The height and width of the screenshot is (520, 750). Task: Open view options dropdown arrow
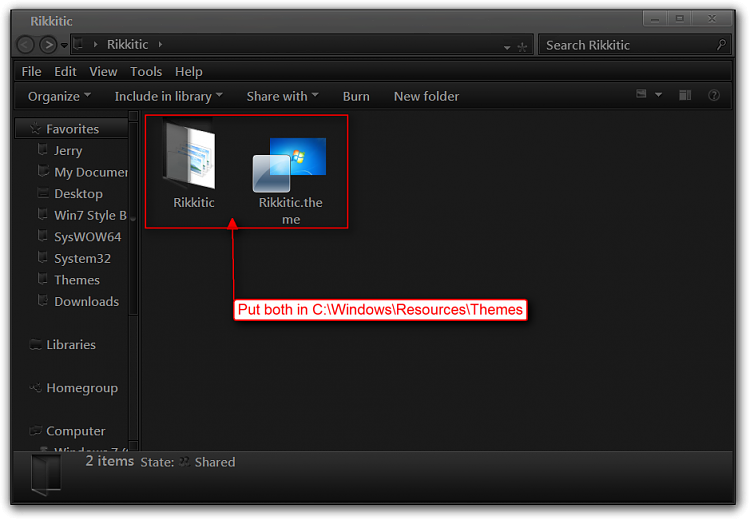pos(659,95)
